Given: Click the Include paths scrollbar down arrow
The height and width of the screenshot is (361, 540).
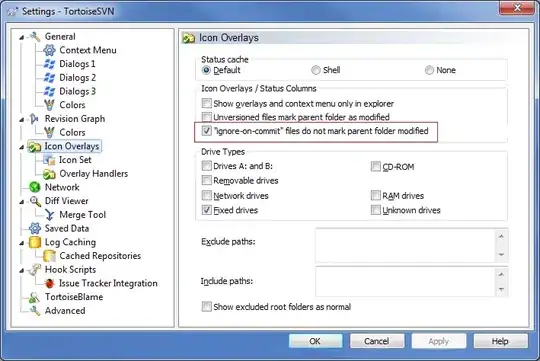Looking at the screenshot, I should click(x=501, y=289).
